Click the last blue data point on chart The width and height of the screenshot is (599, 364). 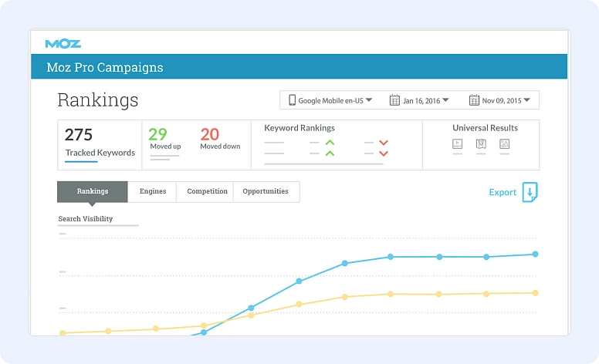click(x=535, y=254)
